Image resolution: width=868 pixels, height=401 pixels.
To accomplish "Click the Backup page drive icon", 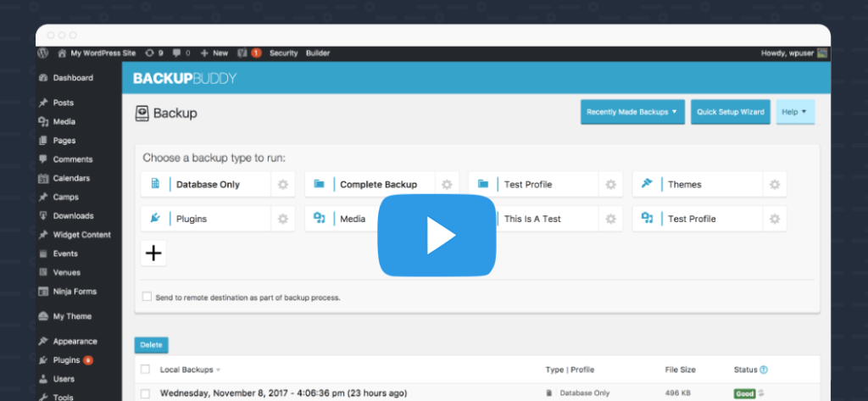I will [x=142, y=114].
